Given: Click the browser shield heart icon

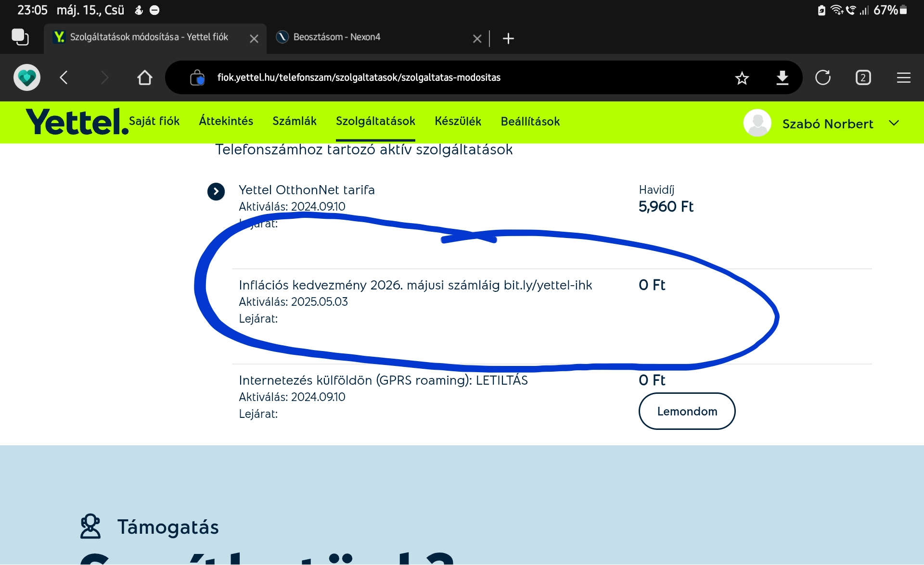Looking at the screenshot, I should [27, 77].
